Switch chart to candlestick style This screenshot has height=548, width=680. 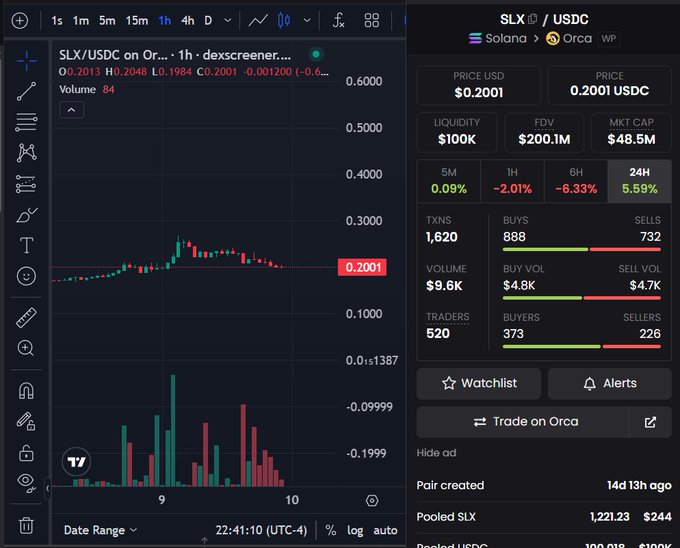coord(284,20)
